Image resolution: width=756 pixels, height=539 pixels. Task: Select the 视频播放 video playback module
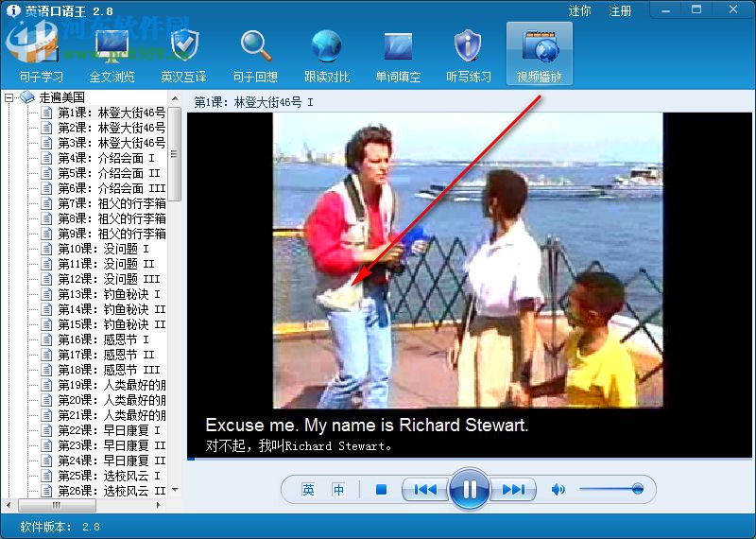540,54
